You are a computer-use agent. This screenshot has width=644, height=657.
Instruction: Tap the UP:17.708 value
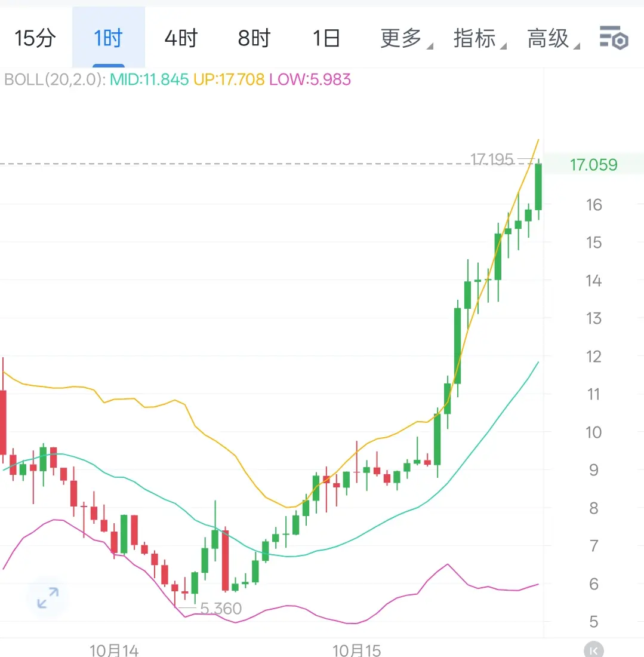(229, 79)
